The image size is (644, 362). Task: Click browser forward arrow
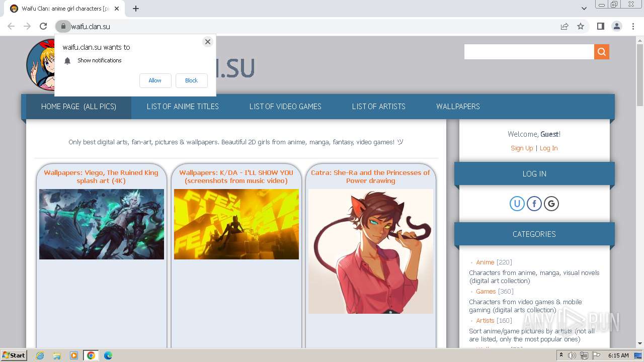[x=27, y=26]
